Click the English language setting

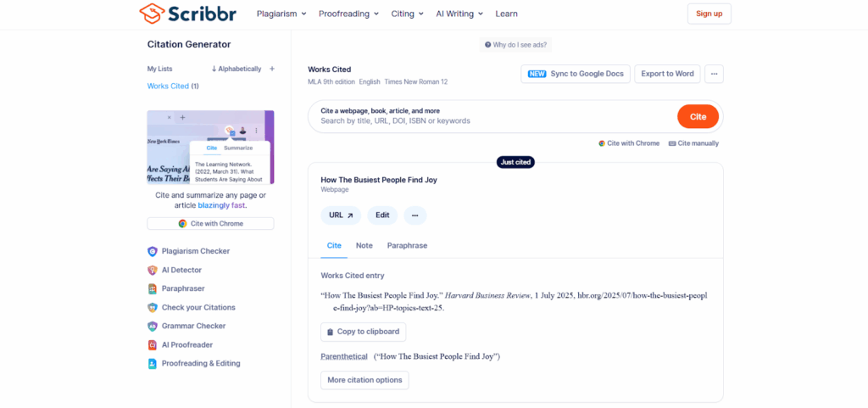tap(370, 82)
